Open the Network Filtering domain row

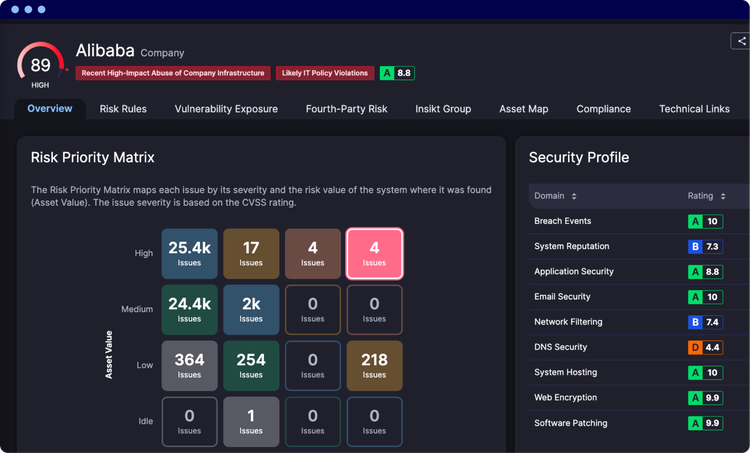(x=639, y=322)
